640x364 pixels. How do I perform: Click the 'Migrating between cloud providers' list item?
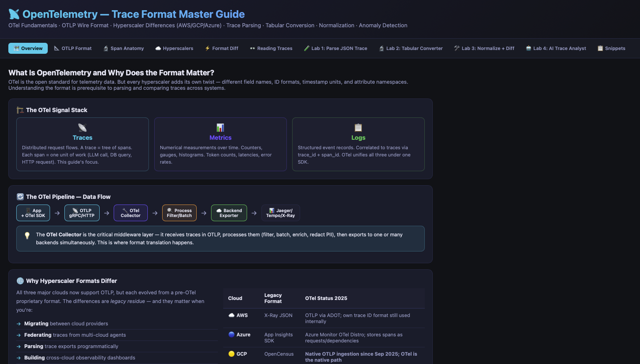point(117,324)
